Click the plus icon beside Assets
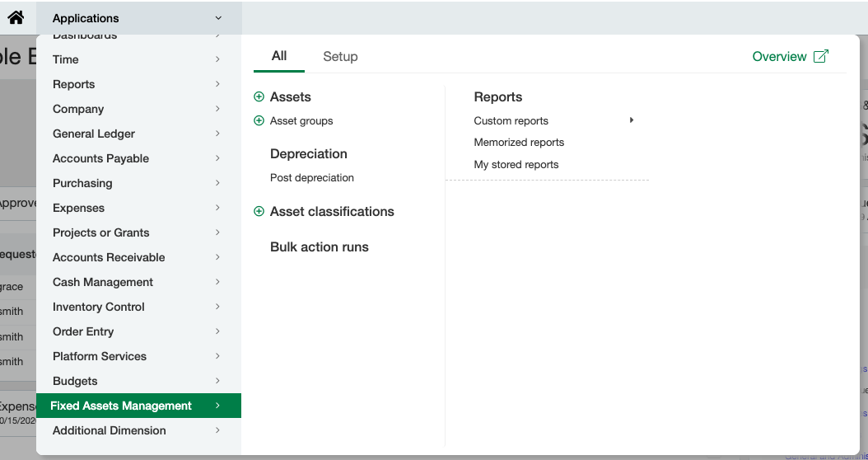Viewport: 868px width, 460px height. (259, 97)
